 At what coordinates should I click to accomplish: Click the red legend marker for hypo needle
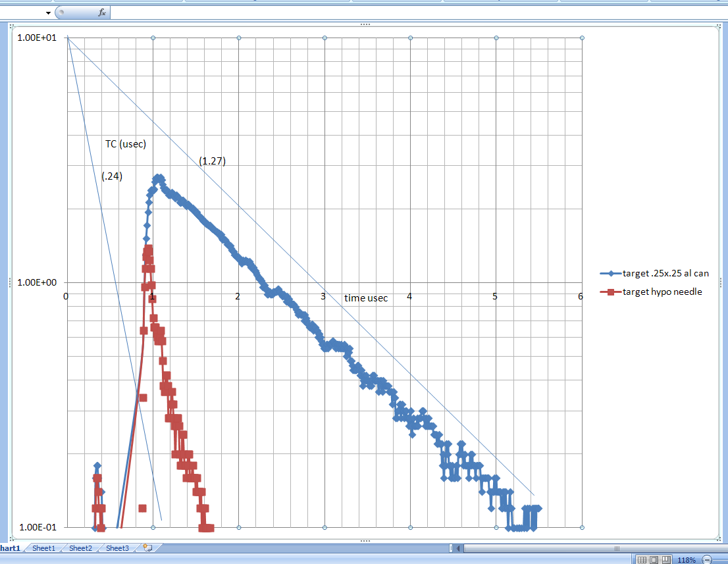[611, 292]
